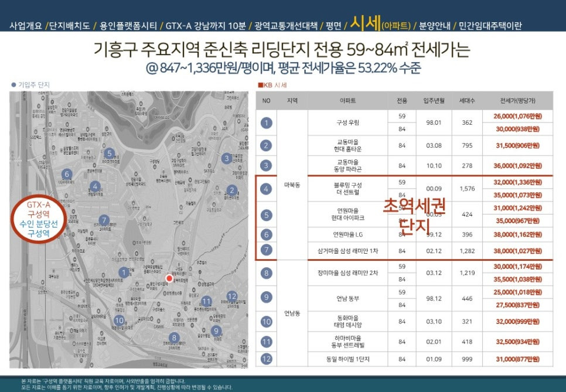Click table badge 8 beside 장미마을 삼성 래미안 2차
This screenshot has height=392, width=566.
[x=267, y=273]
